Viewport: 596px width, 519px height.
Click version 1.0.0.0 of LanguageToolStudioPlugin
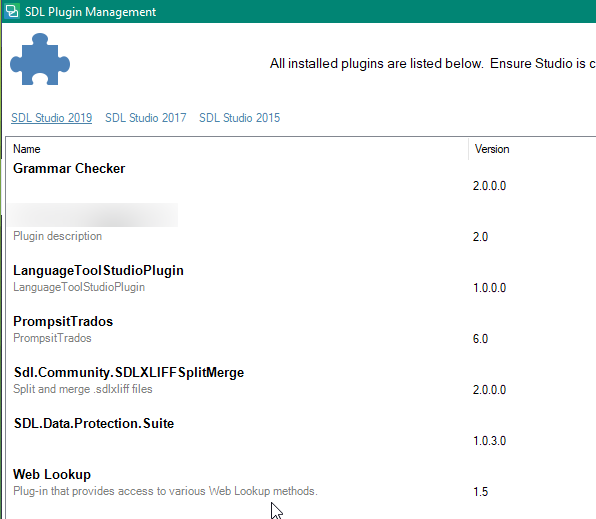490,288
